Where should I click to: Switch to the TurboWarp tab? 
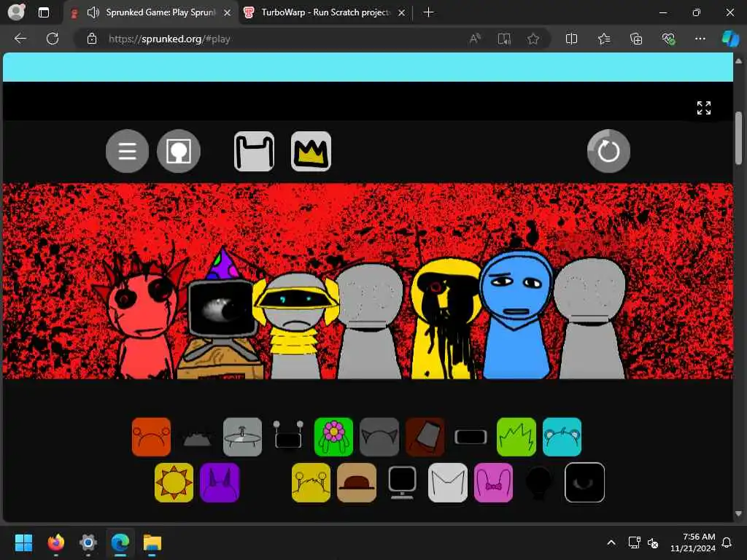[325, 13]
